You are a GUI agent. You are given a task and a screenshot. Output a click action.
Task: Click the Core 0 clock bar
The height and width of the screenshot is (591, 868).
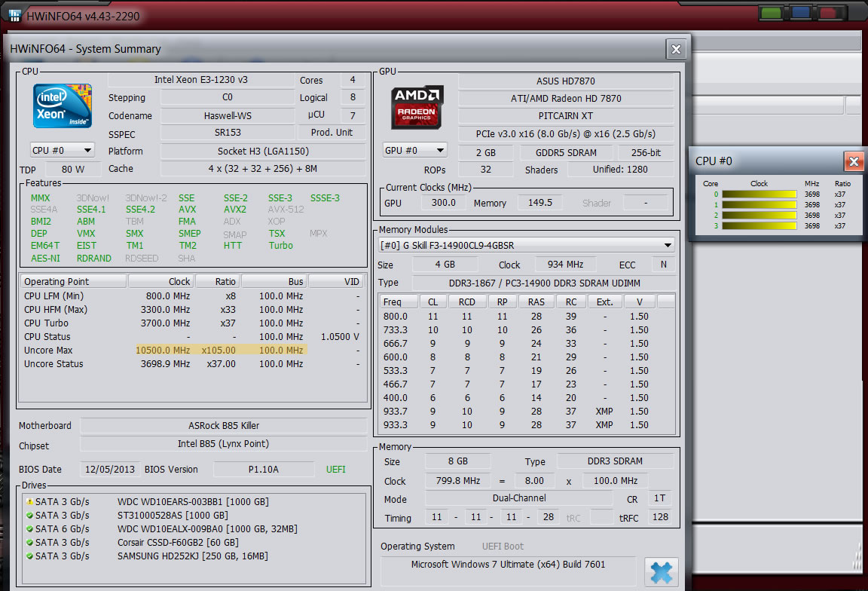[x=759, y=194]
